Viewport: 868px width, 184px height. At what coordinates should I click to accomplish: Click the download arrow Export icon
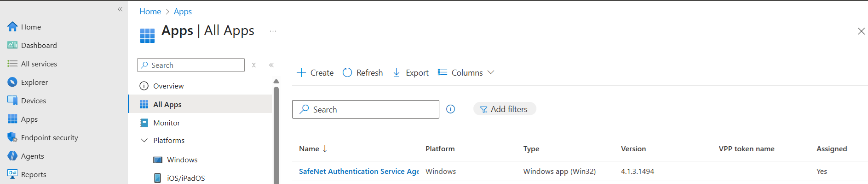click(x=397, y=72)
